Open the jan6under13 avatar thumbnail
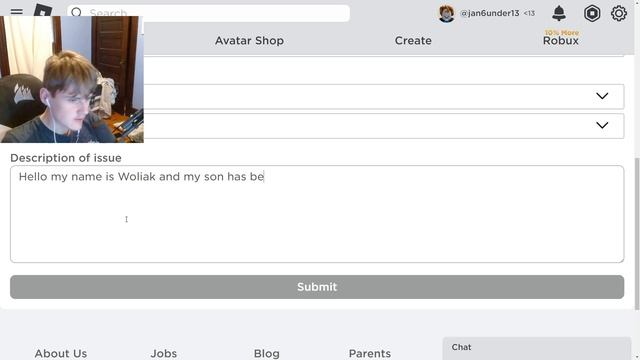The height and width of the screenshot is (360, 640). 446,13
